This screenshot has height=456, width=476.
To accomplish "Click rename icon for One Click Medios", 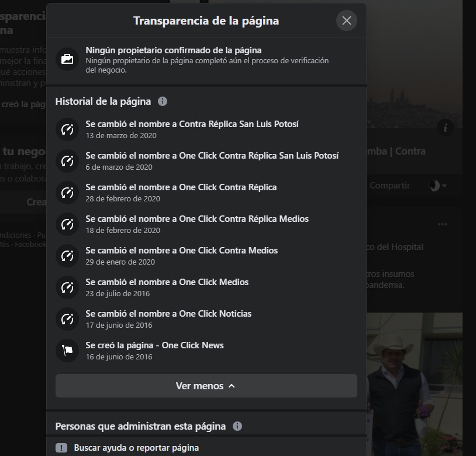I will point(67,287).
